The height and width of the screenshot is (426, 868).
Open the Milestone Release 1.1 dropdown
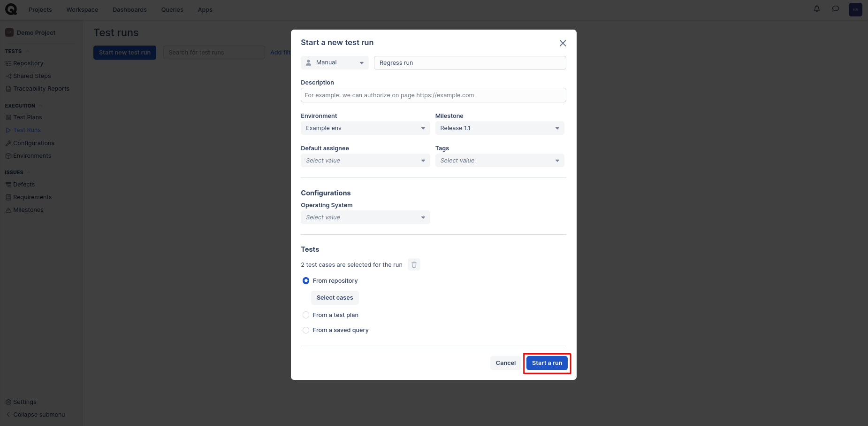(x=499, y=128)
